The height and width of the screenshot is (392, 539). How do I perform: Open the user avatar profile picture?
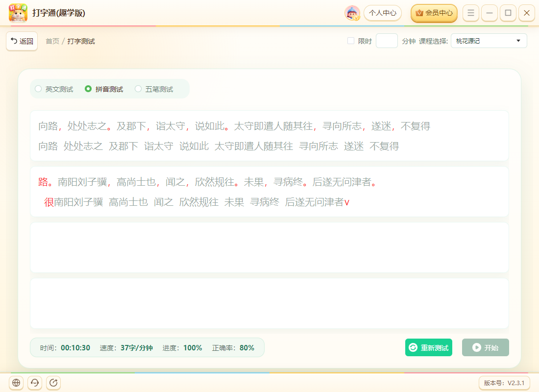pos(352,13)
